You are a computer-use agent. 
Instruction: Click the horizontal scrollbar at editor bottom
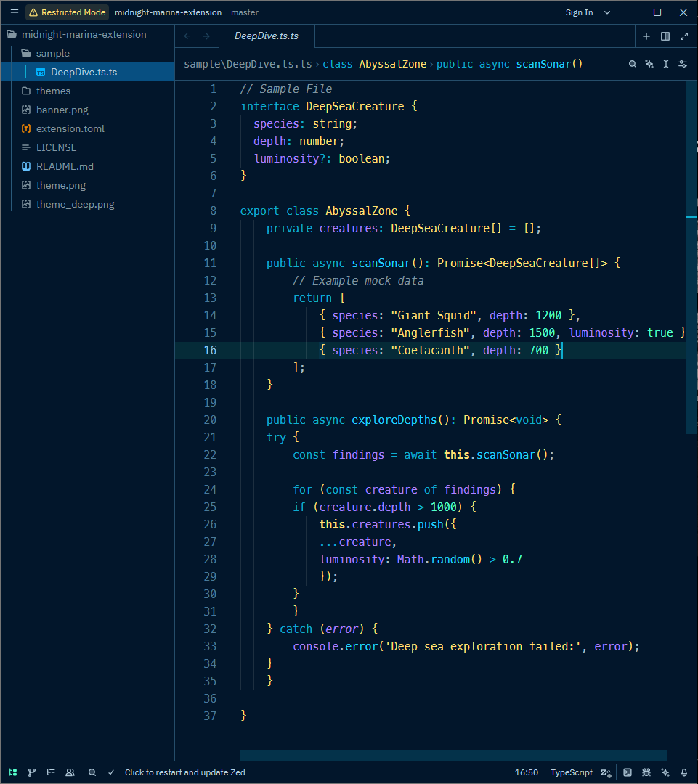(454, 755)
